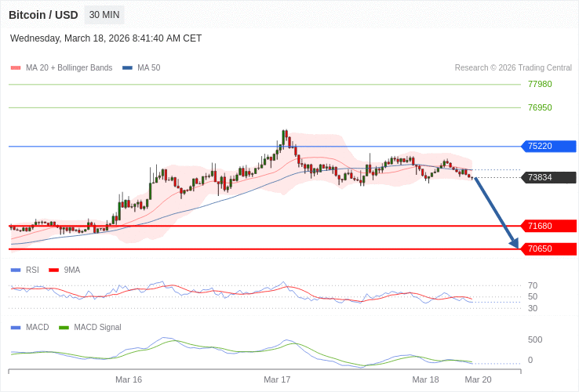Screen dimensions: 579x392
Task: Click the 77980 resistance level label
Action: tap(540, 84)
